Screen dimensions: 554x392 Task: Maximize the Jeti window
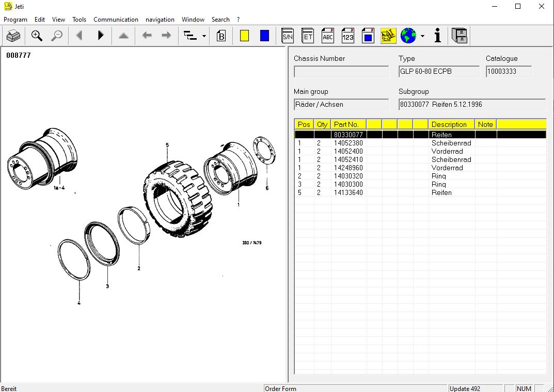pyautogui.click(x=518, y=6)
